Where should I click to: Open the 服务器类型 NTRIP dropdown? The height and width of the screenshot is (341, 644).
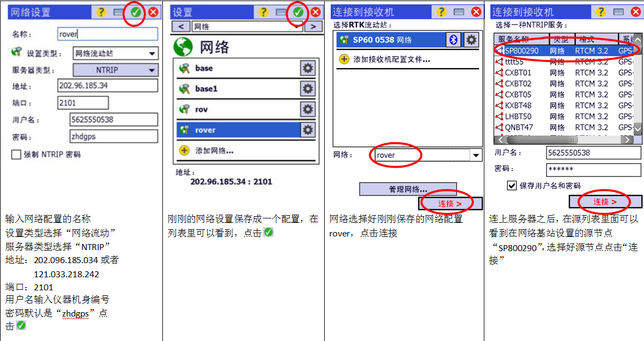click(x=116, y=70)
